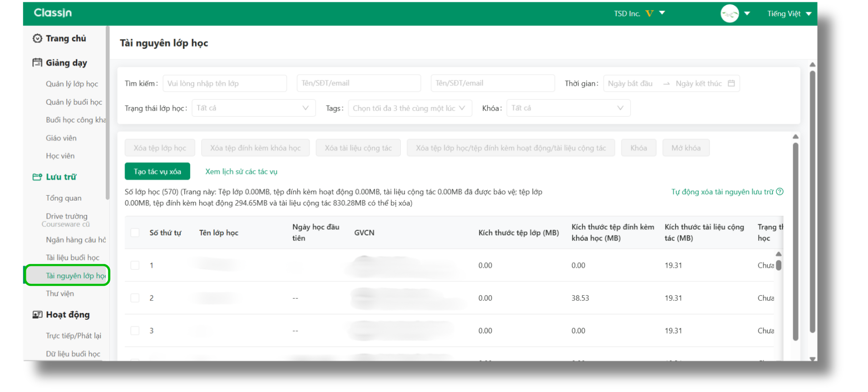Toggle the select-all checkbox in table header
The height and width of the screenshot is (392, 868).
pyautogui.click(x=135, y=233)
